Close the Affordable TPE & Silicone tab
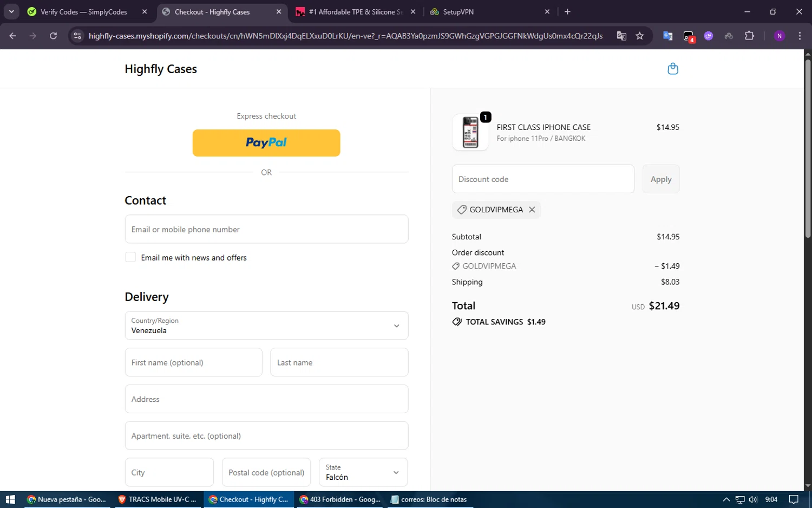The width and height of the screenshot is (812, 508). (413, 11)
